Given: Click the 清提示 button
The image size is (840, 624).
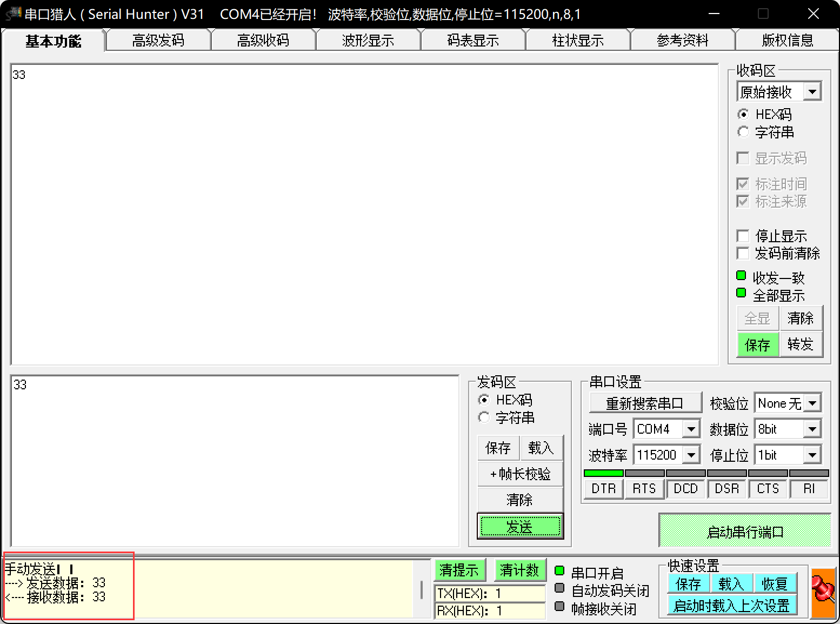Looking at the screenshot, I should pos(459,570).
